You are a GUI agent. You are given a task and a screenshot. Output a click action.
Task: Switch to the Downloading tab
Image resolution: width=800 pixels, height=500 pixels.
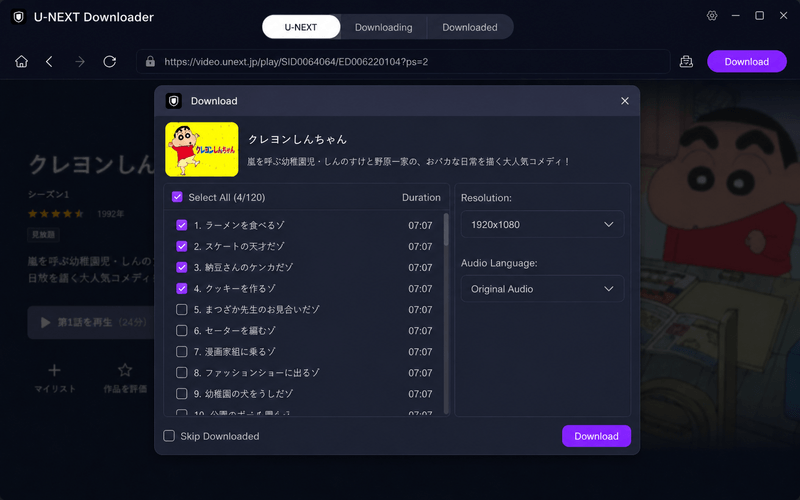pyautogui.click(x=384, y=27)
